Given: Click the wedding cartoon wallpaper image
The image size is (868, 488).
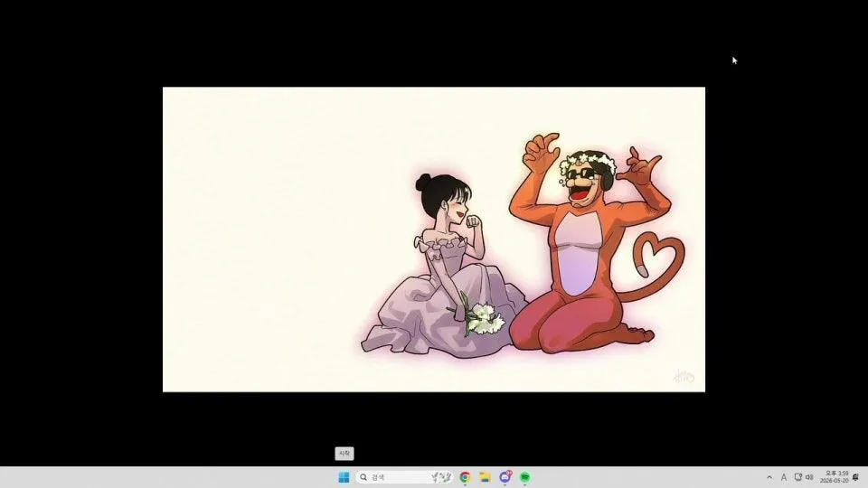Looking at the screenshot, I should 434,239.
